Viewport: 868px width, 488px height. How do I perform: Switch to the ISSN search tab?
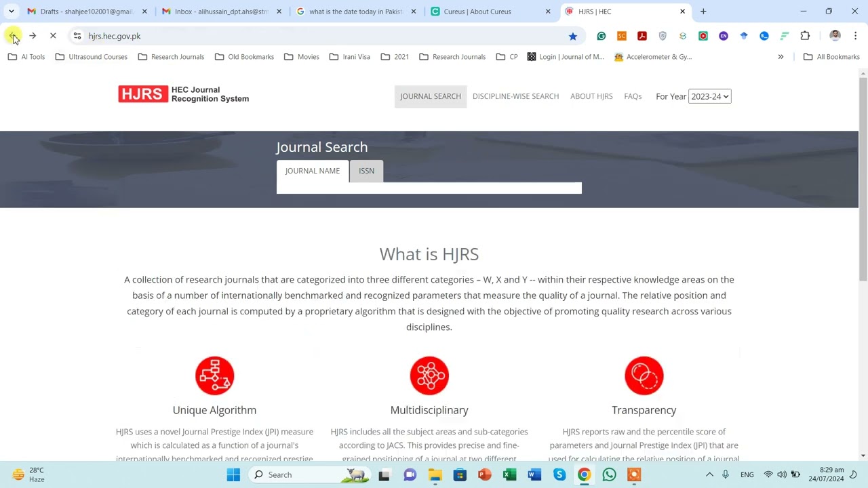(x=366, y=171)
